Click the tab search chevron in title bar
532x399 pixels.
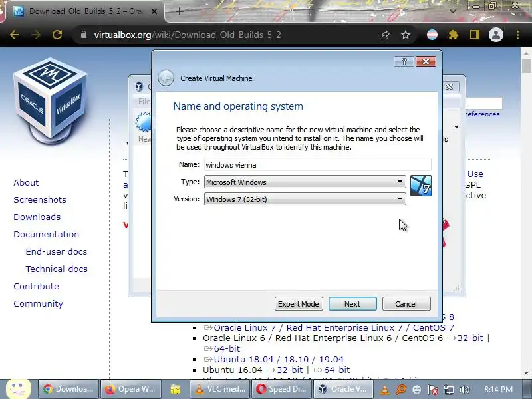[452, 11]
